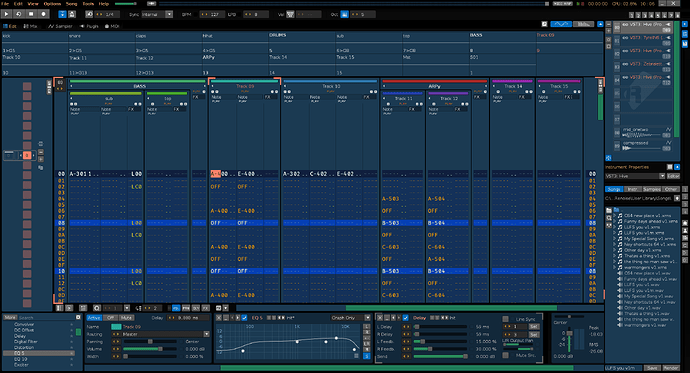The width and height of the screenshot is (690, 373).
Task: Open the Song menu
Action: point(71,4)
